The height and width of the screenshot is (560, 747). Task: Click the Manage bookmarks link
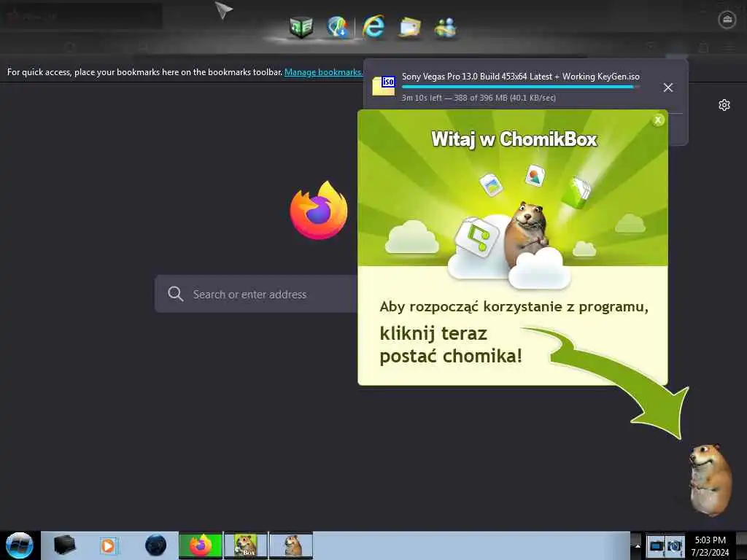coord(323,72)
